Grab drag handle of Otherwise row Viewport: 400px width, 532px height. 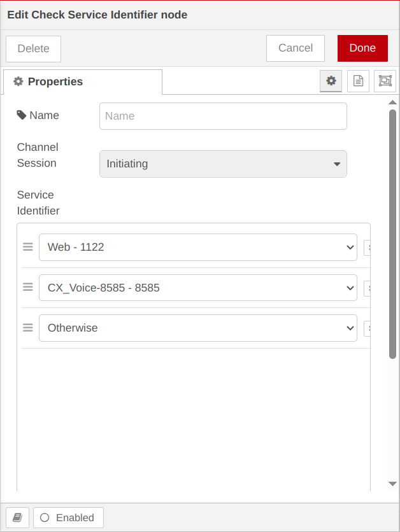point(28,328)
